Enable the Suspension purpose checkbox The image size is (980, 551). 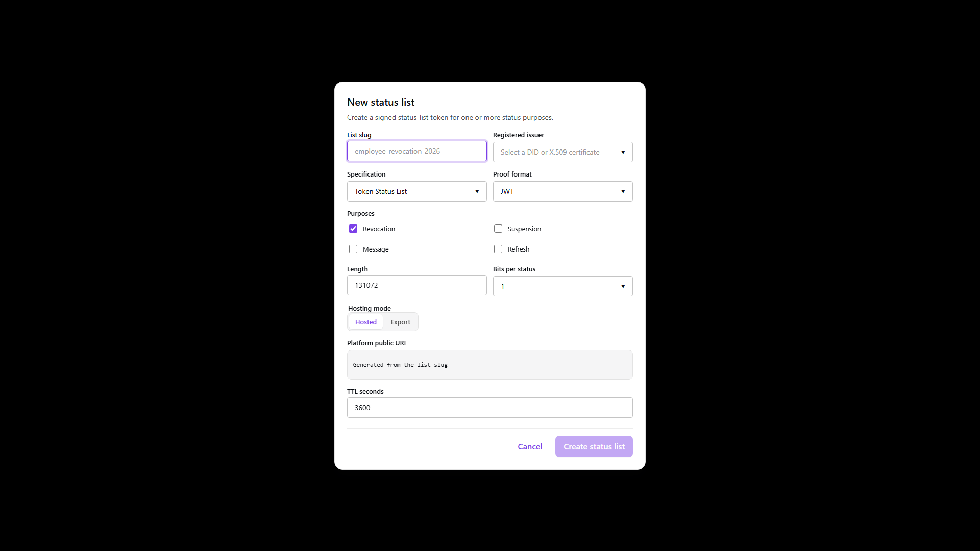click(498, 229)
